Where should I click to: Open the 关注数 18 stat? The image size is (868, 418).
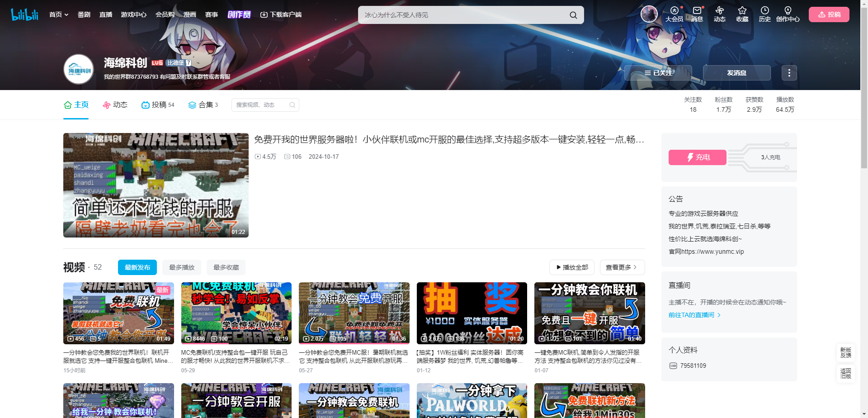coord(693,104)
